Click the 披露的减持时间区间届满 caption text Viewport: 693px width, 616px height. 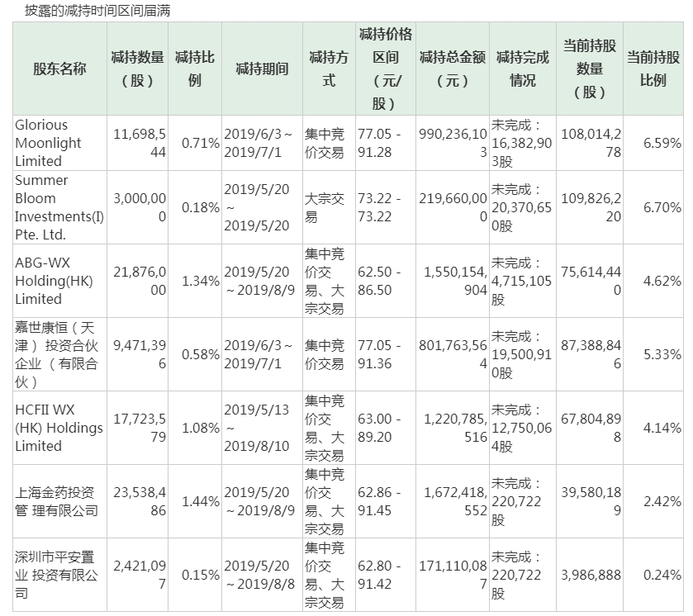point(97,11)
